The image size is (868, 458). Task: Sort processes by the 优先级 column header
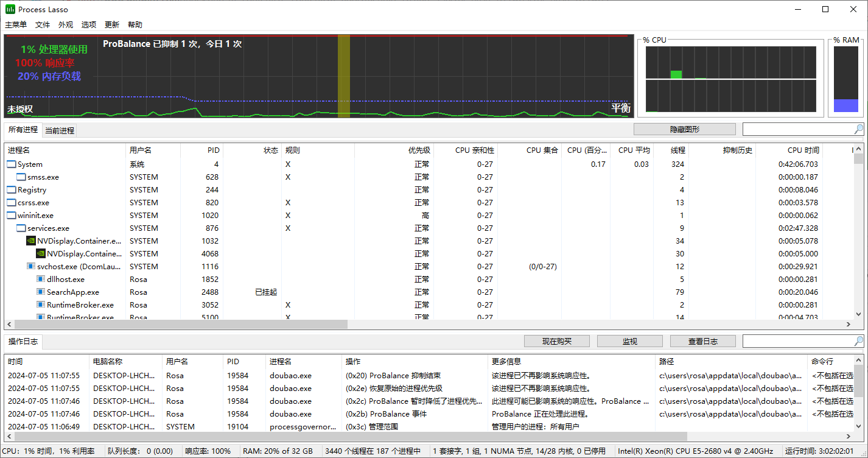point(394,150)
